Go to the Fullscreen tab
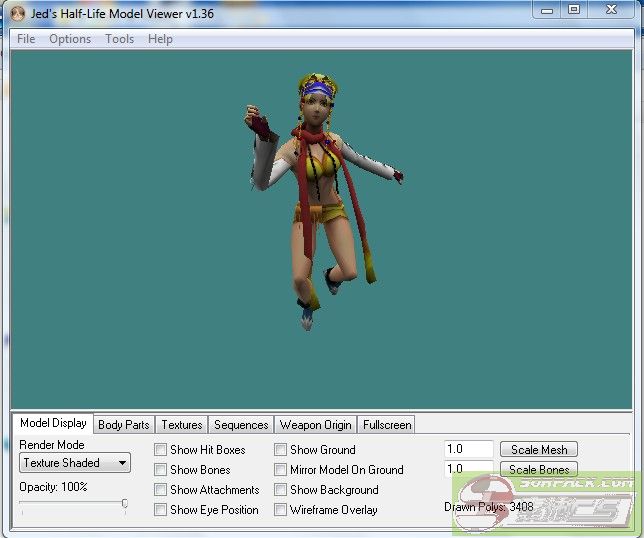Image resolution: width=644 pixels, height=538 pixels. point(386,425)
